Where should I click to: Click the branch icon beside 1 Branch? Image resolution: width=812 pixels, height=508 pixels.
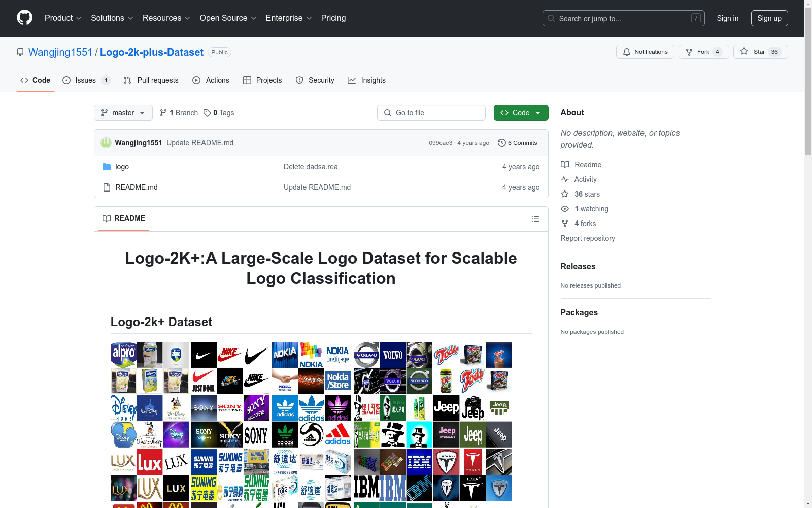[x=163, y=113]
